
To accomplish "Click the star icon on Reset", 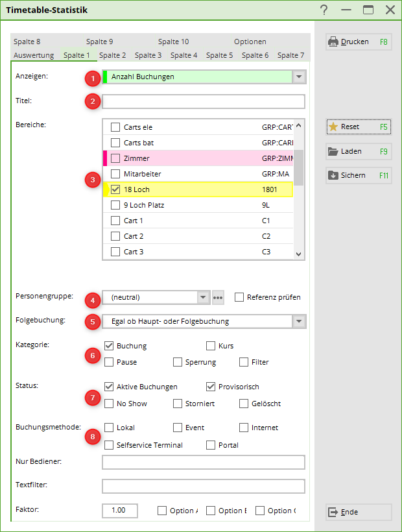I will pos(333,127).
